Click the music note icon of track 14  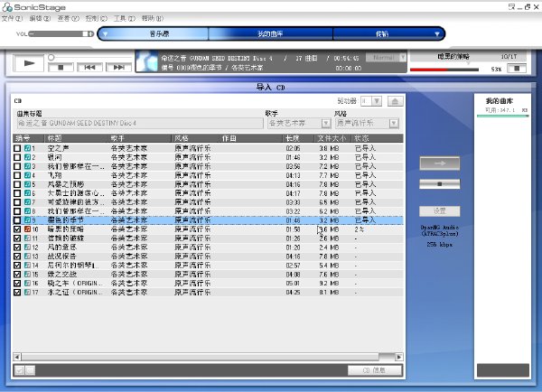[x=28, y=266]
